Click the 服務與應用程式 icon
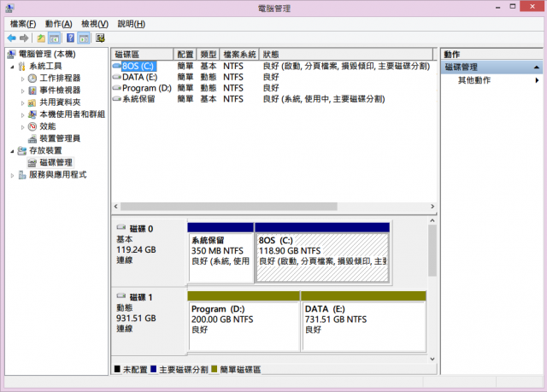The image size is (547, 392). 22,175
